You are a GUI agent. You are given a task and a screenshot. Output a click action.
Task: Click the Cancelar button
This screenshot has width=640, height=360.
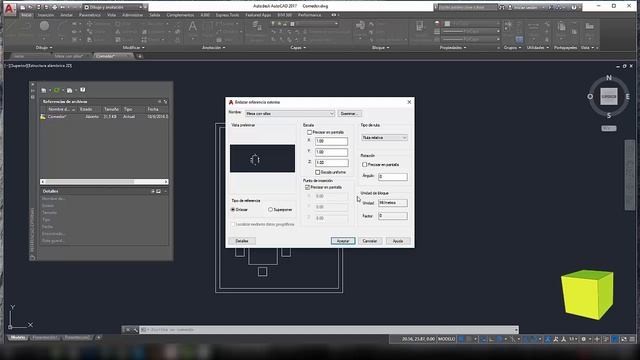pos(370,241)
